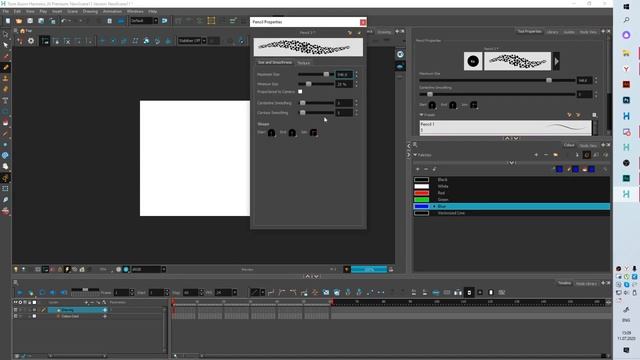Screen dimensions: 640x360
Task: Open the line style dropdown in timeline toolbar
Action: coord(262,293)
